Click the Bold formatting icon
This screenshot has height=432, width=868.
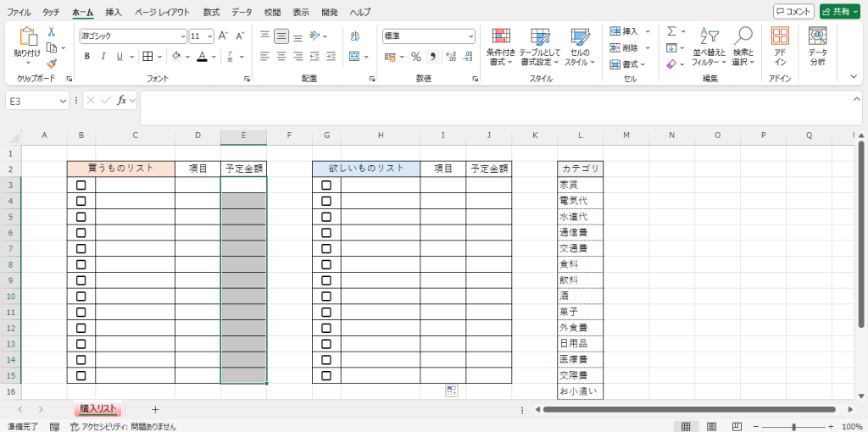coord(87,57)
